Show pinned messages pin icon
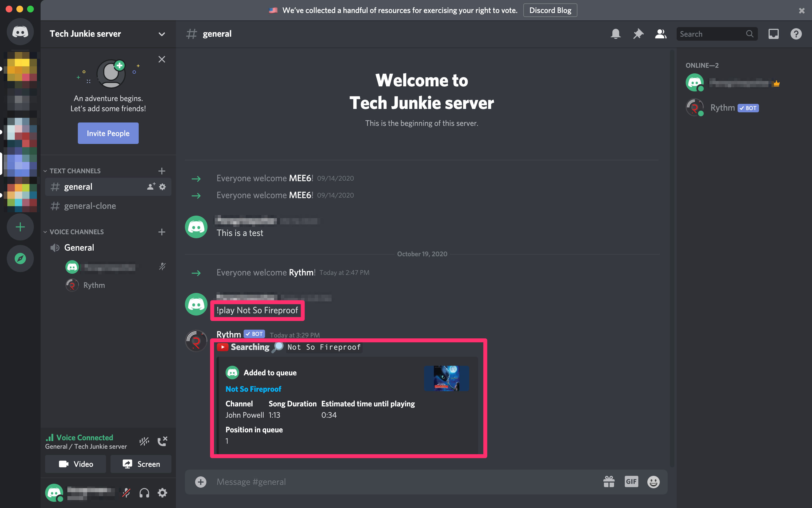812x508 pixels. coord(638,34)
